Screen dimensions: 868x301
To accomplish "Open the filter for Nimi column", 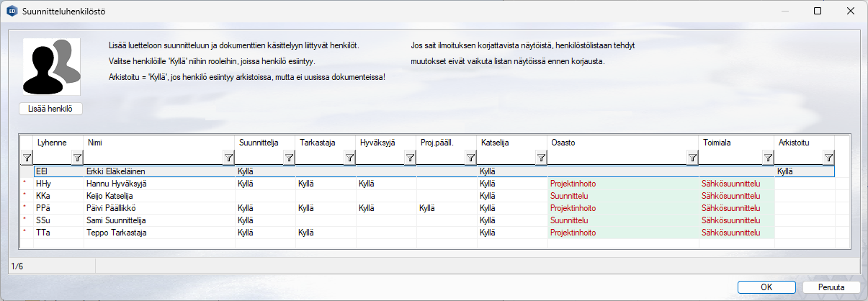I will (x=228, y=157).
